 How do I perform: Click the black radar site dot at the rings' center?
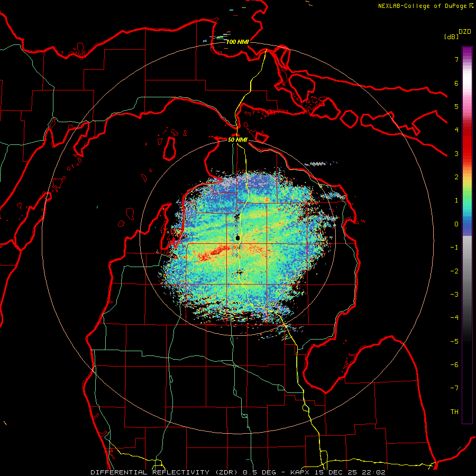pos(237,237)
